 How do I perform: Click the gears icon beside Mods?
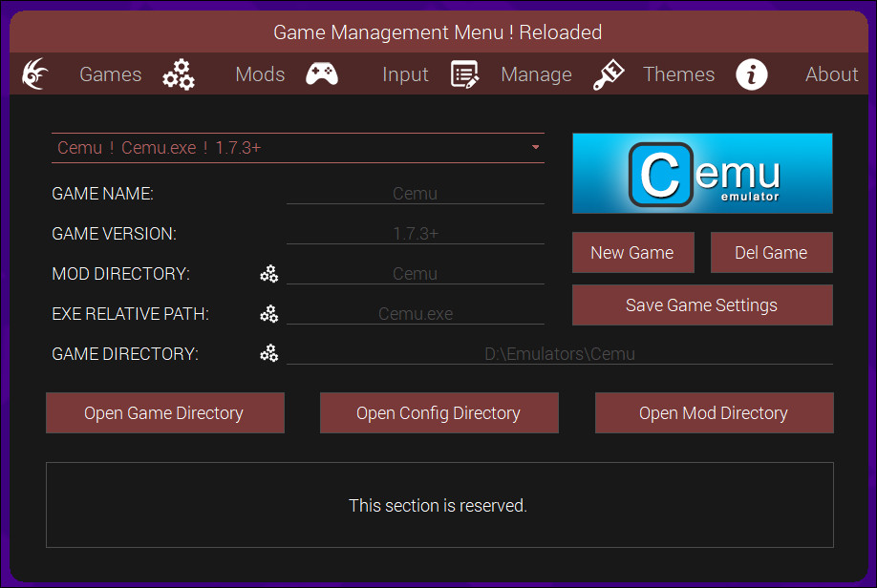pos(179,74)
